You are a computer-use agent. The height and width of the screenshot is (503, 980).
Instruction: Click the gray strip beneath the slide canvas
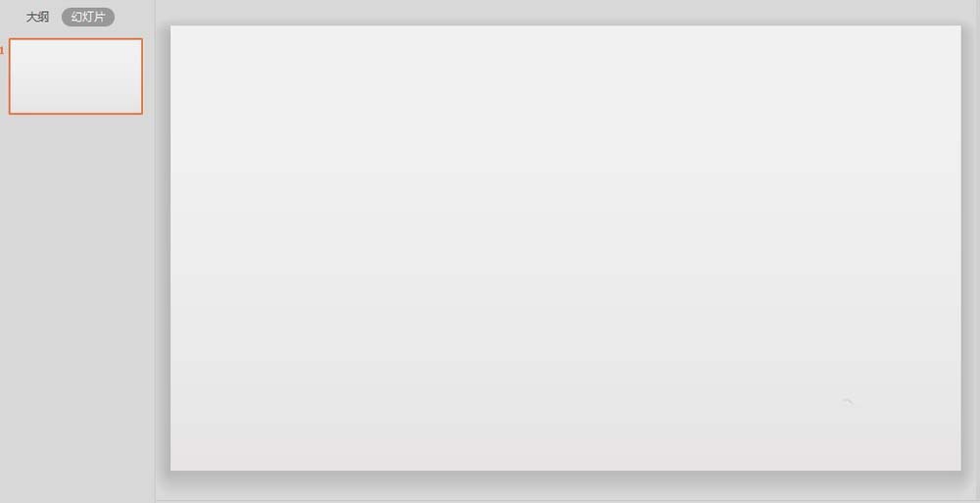(x=565, y=486)
